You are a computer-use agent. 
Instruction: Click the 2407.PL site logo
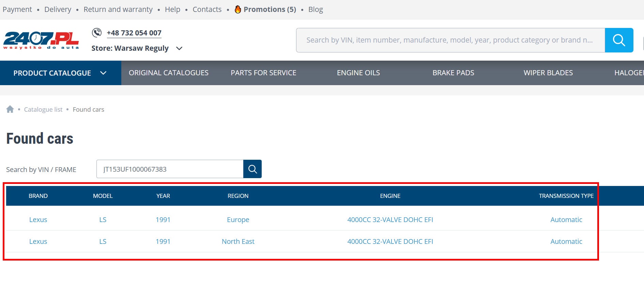[x=41, y=40]
